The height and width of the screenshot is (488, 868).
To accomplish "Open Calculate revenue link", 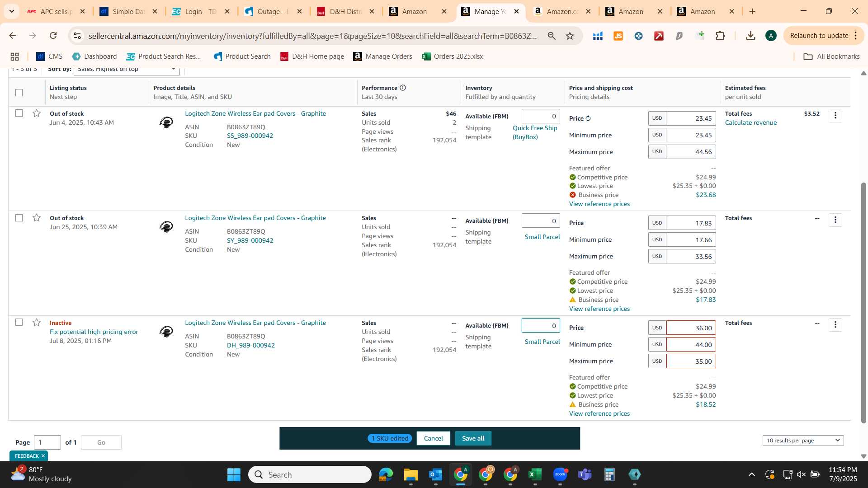I will pos(750,122).
